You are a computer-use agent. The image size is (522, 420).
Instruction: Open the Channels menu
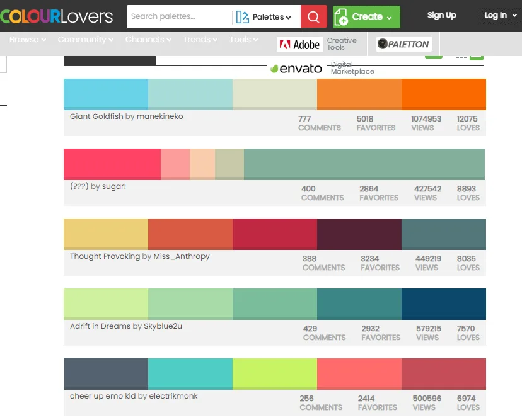pyautogui.click(x=148, y=39)
